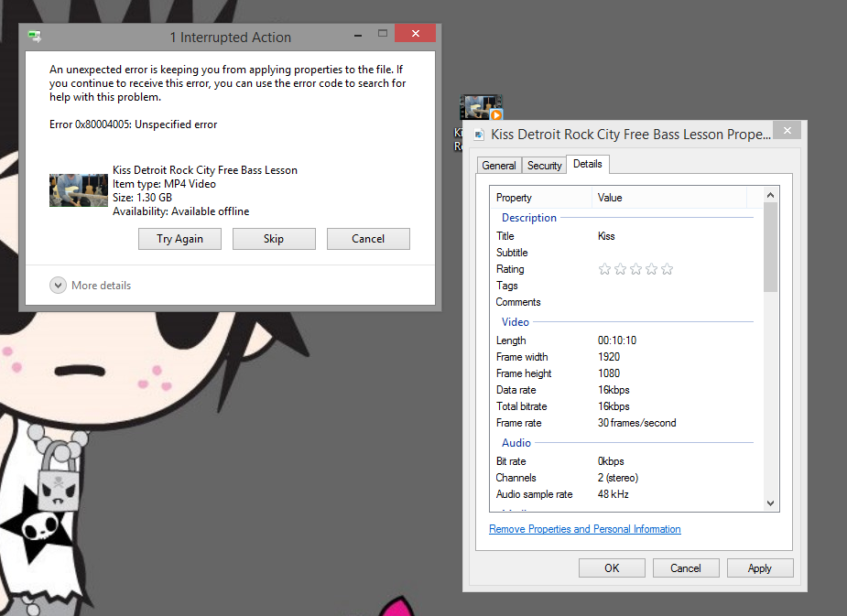Click the Description section header

[x=529, y=218]
